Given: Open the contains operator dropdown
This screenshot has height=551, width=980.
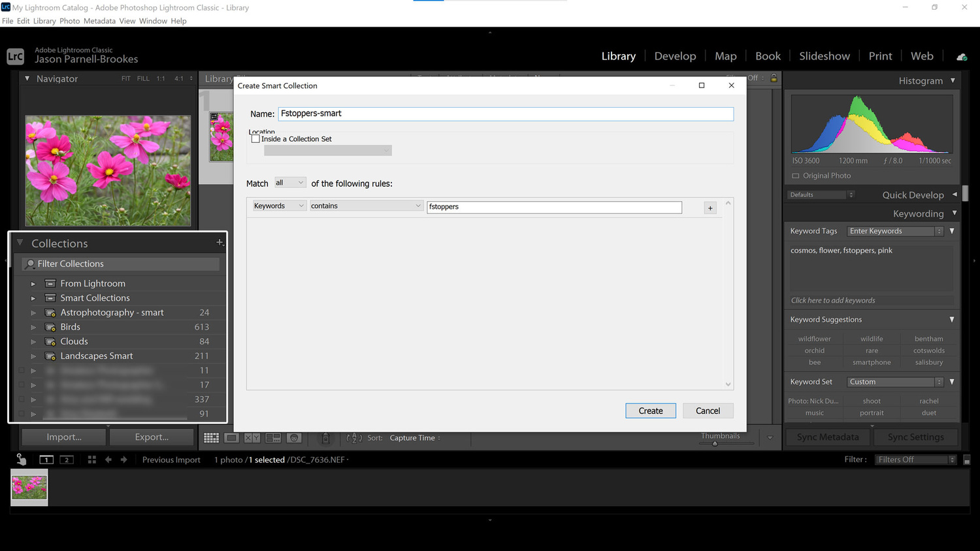Looking at the screenshot, I should pyautogui.click(x=366, y=206).
